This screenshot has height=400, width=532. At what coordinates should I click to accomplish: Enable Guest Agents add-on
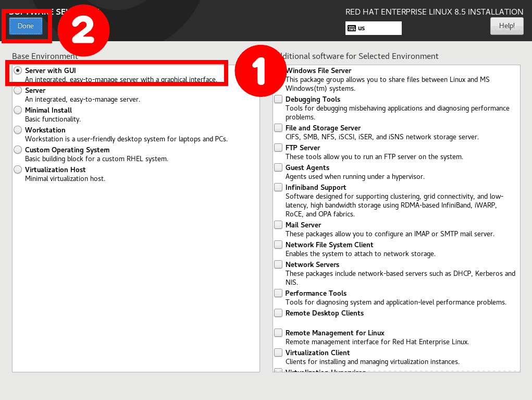tap(278, 167)
